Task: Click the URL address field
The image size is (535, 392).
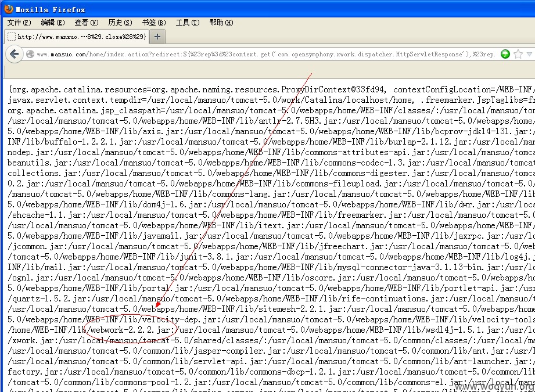Action: tap(266, 54)
